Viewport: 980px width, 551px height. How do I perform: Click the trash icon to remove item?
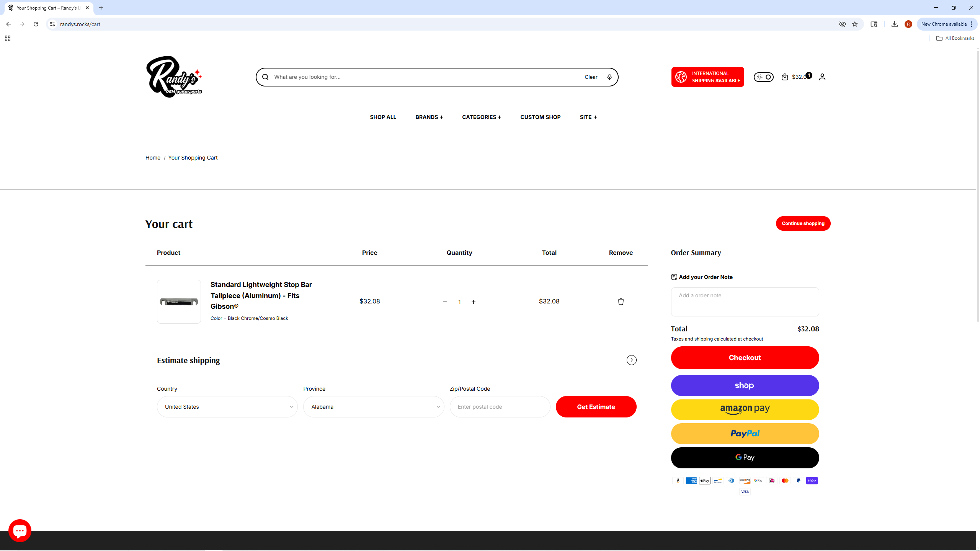click(621, 302)
